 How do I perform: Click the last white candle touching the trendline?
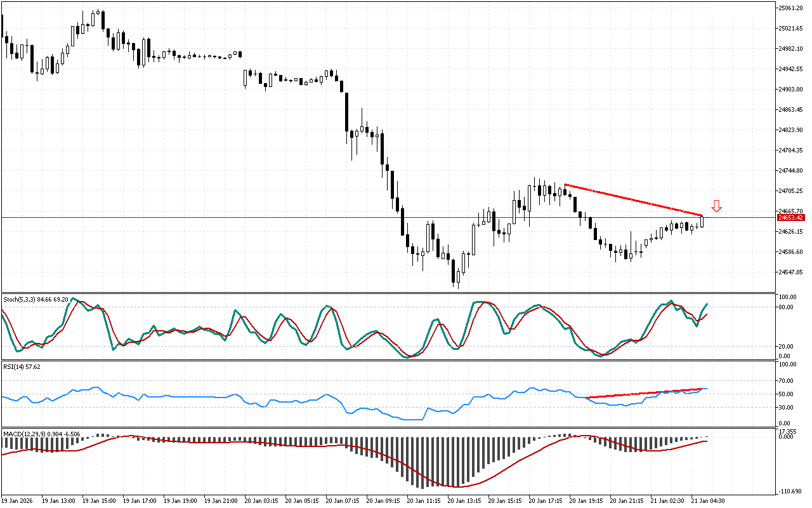click(x=702, y=222)
